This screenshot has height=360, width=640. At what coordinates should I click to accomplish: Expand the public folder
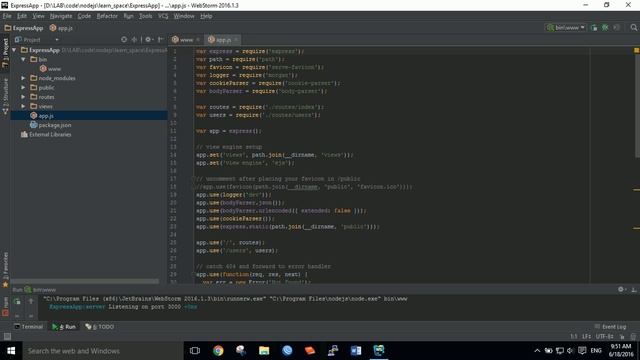[23, 88]
